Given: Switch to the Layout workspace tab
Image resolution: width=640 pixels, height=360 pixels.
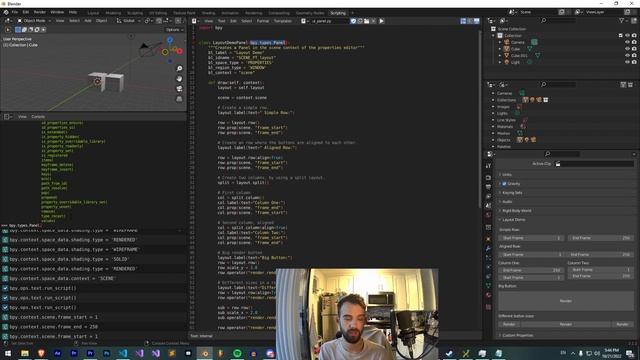Looking at the screenshot, I should pos(93,13).
